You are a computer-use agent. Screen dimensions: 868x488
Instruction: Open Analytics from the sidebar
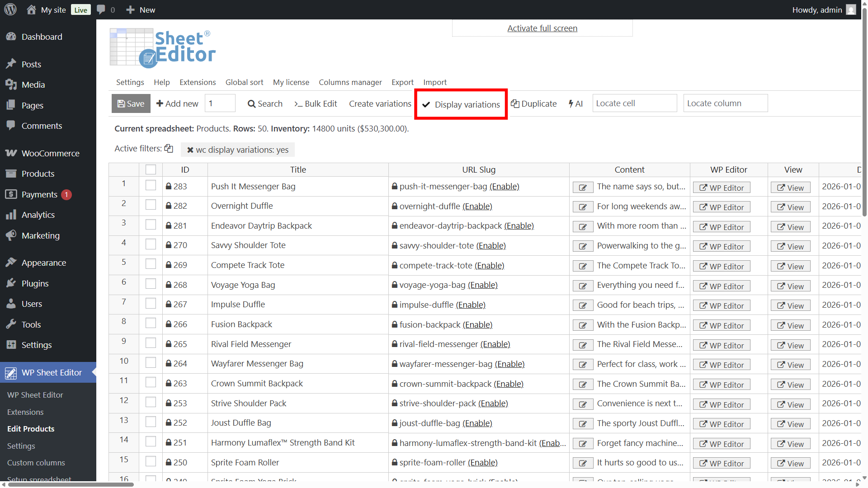tap(38, 215)
